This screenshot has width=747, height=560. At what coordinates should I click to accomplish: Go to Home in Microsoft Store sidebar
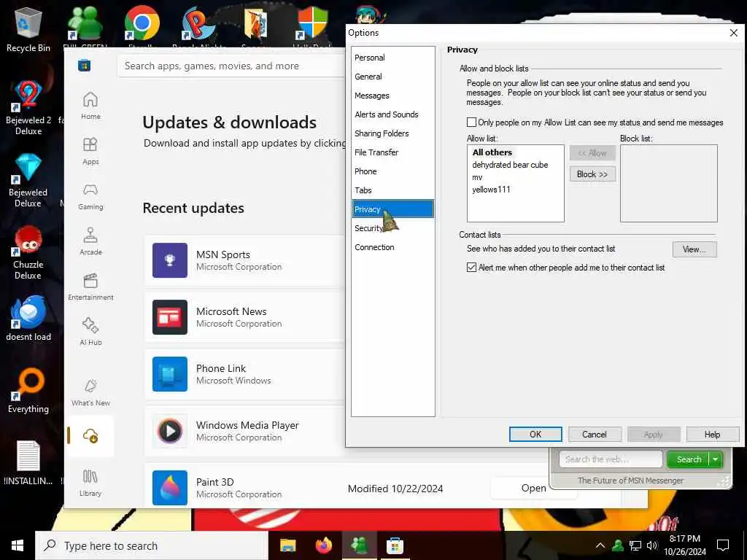click(90, 106)
